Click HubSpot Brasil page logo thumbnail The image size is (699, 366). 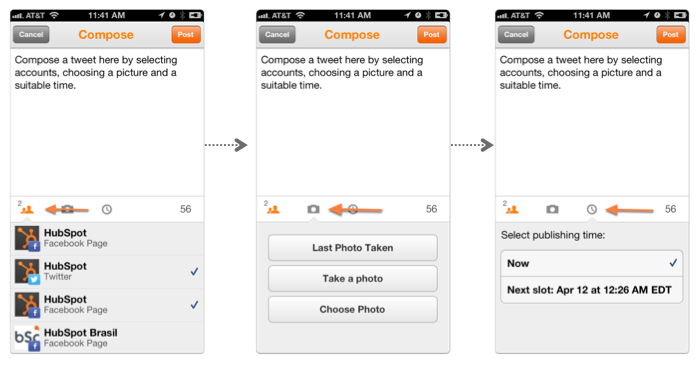[27, 338]
